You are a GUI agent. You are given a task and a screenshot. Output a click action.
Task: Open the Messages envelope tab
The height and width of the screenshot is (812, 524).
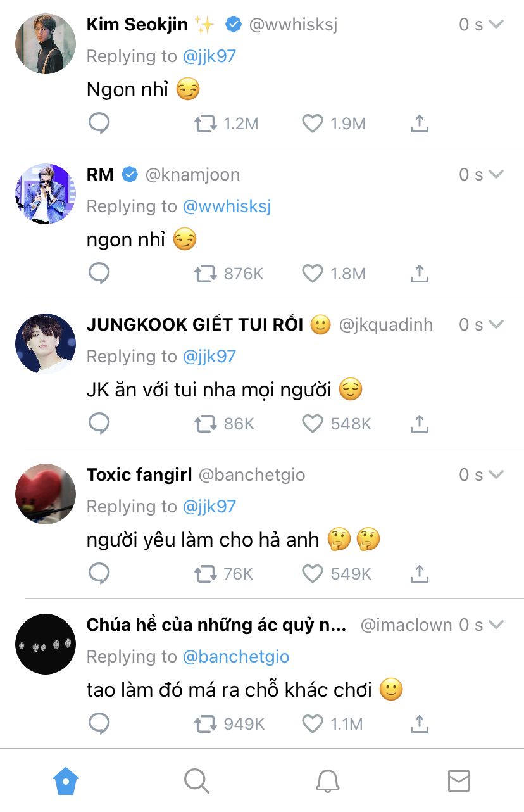click(458, 781)
